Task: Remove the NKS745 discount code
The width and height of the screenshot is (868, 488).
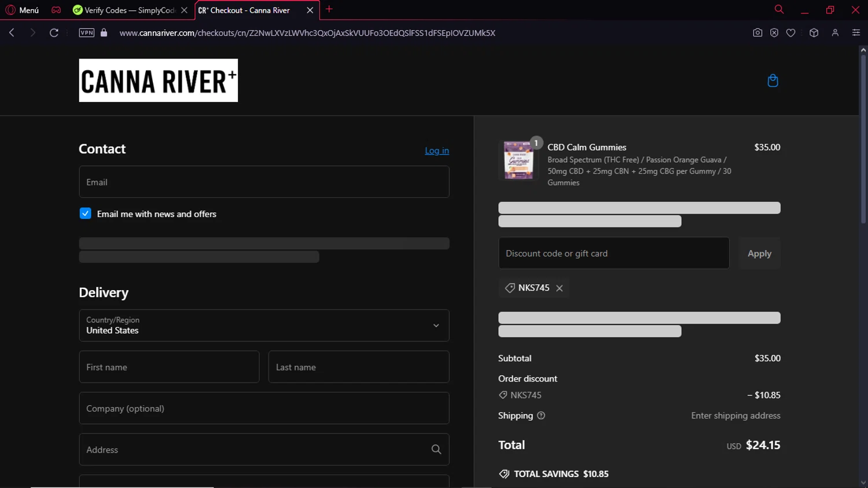Action: coord(560,288)
